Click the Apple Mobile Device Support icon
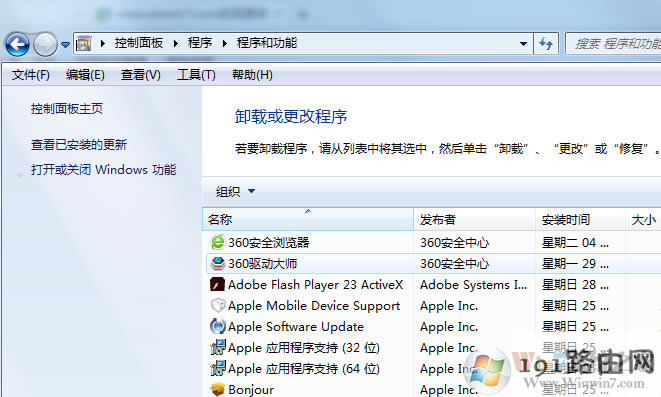The width and height of the screenshot is (661, 397). [218, 305]
